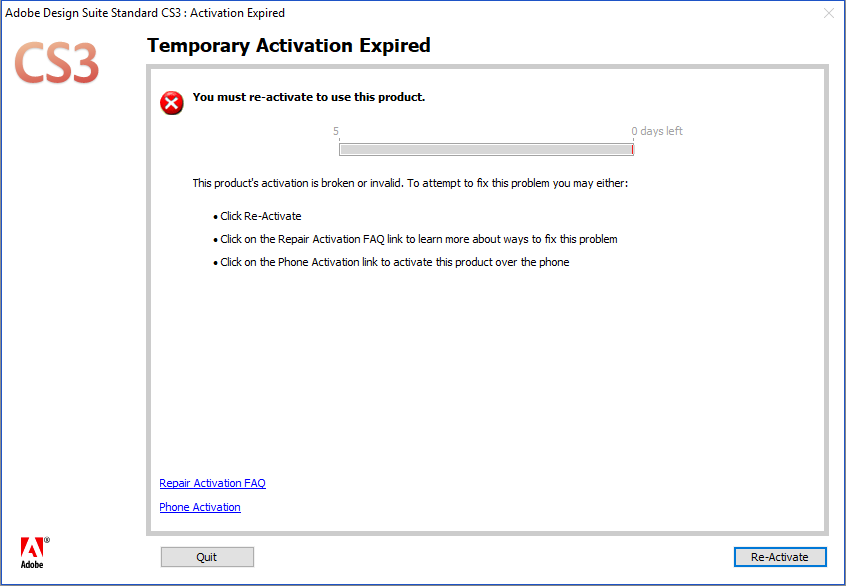Click the empty area of the message panel
The image size is (846, 586).
tap(487, 380)
